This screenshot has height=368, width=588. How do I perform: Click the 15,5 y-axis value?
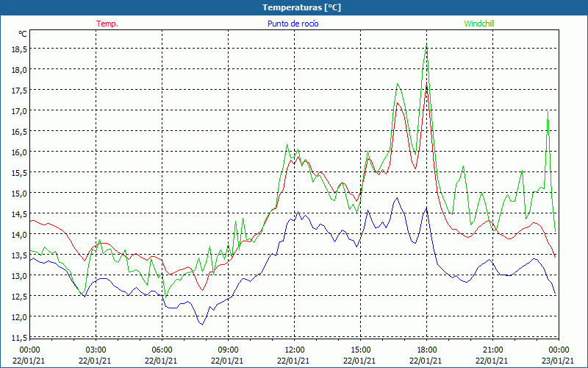(20, 173)
